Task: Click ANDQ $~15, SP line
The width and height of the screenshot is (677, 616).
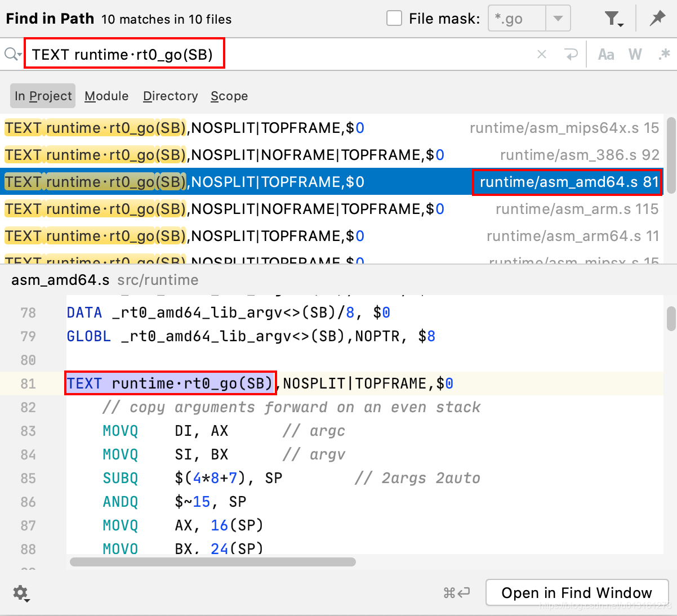Action: [x=174, y=502]
